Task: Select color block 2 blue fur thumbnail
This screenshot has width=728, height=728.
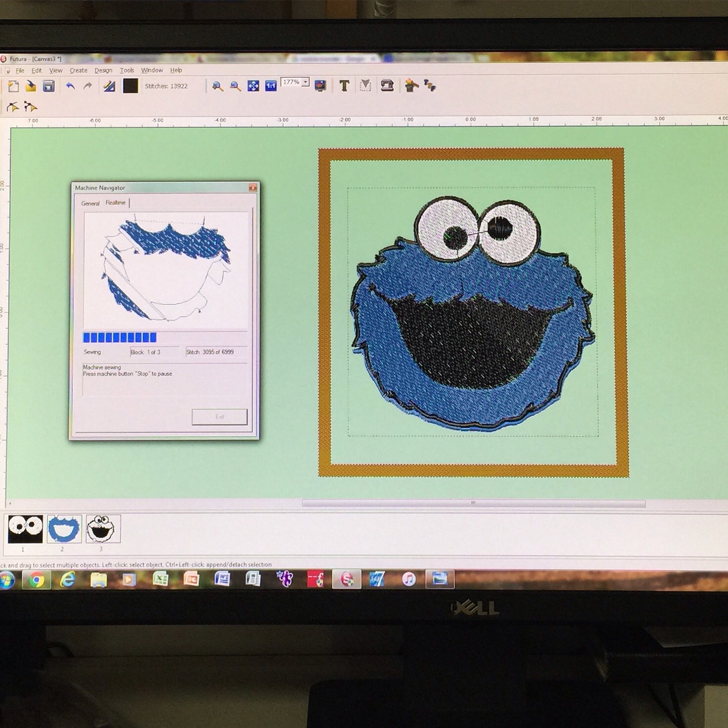Action: click(x=64, y=529)
